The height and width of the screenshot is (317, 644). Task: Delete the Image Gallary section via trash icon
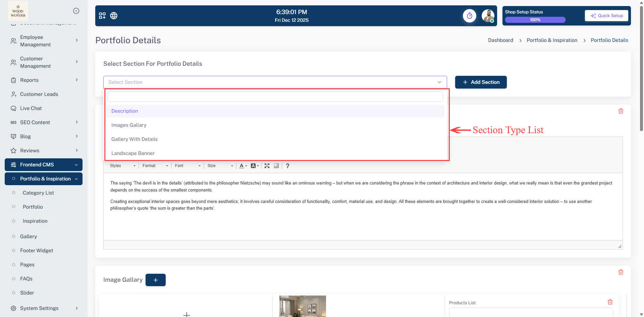[621, 272]
